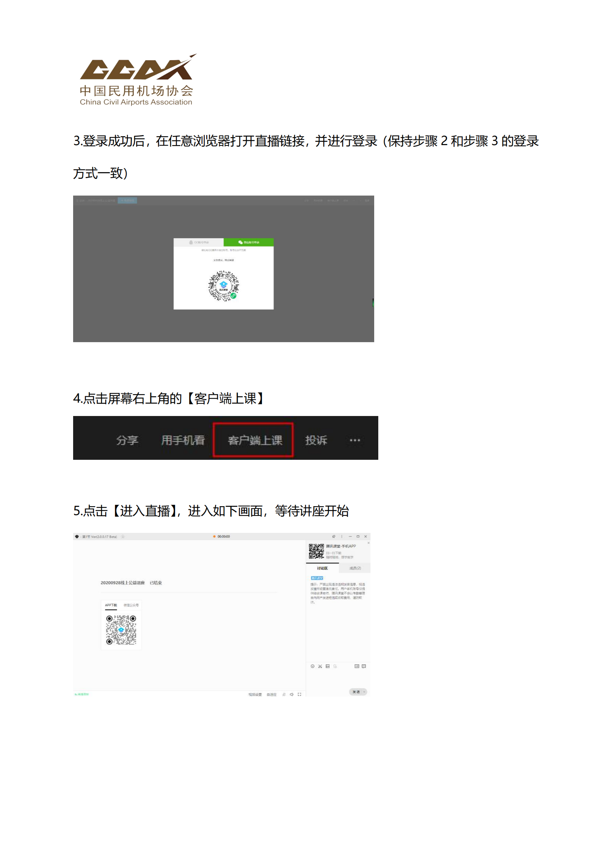Click 分享 in the dark toolbar

pyautogui.click(x=127, y=440)
